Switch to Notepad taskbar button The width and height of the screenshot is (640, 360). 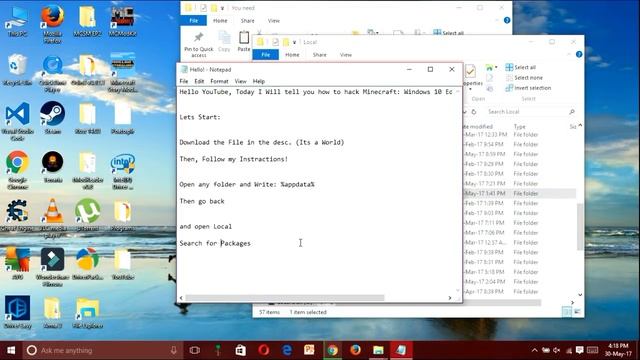[401, 350]
